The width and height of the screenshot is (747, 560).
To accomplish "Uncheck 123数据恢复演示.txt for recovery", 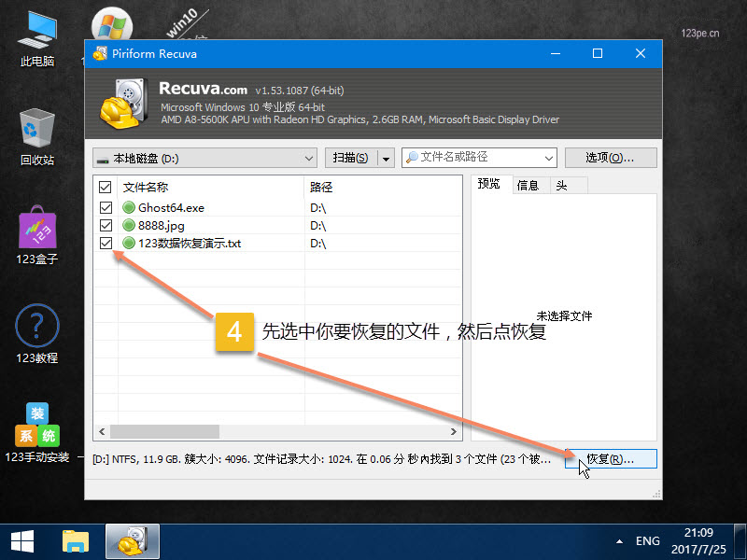I will (106, 243).
